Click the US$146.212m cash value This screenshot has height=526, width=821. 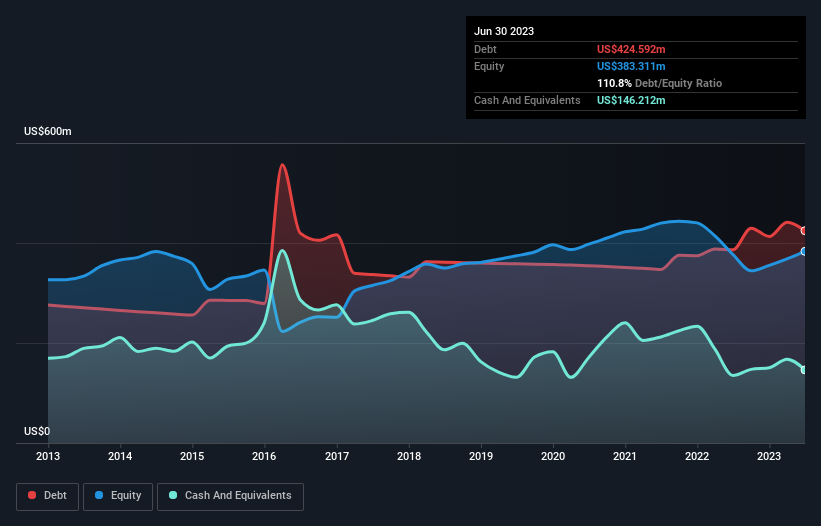tap(631, 100)
